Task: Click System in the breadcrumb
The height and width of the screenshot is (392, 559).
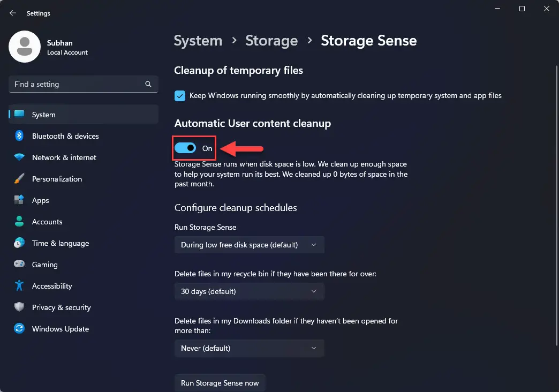Action: point(198,41)
